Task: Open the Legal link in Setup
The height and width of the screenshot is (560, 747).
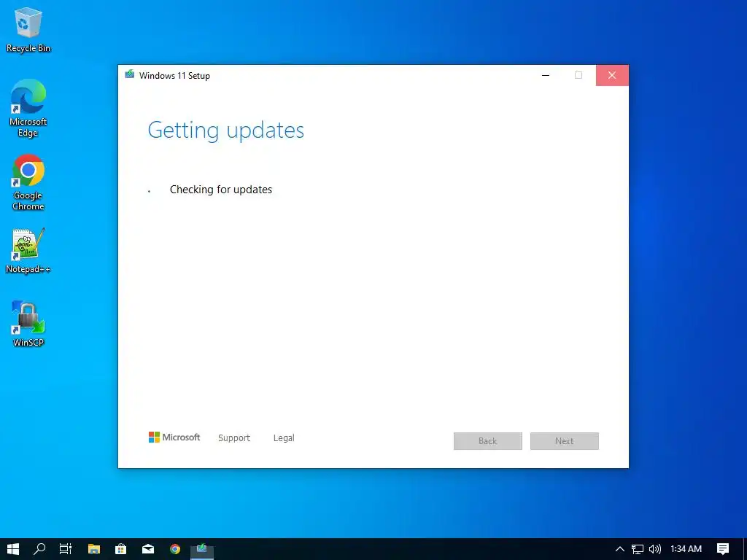Action: 284,437
